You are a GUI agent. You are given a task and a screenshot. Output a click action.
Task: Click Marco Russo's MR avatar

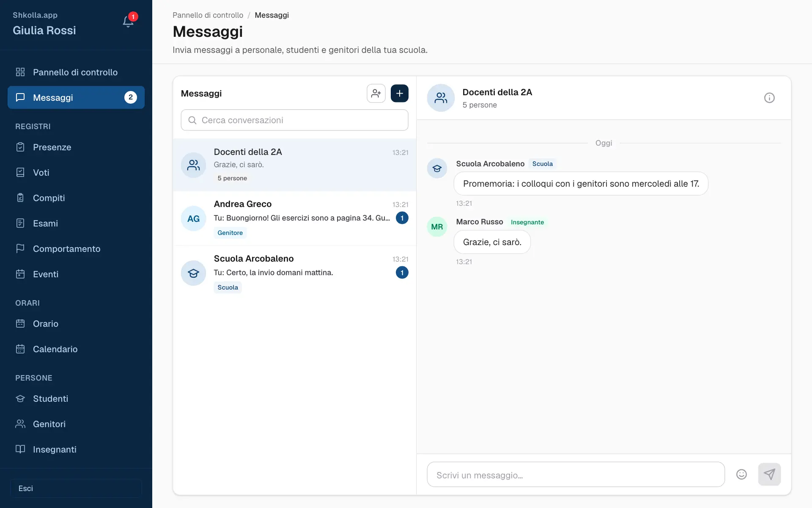437,226
